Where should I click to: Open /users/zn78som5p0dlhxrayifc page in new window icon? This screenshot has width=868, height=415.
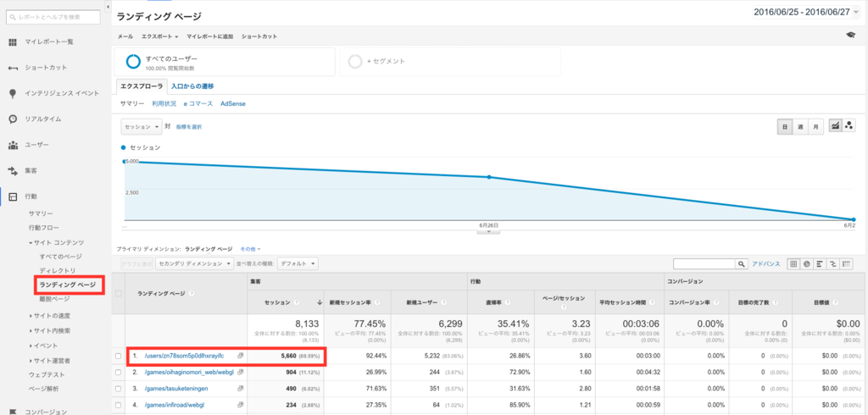coord(240,356)
